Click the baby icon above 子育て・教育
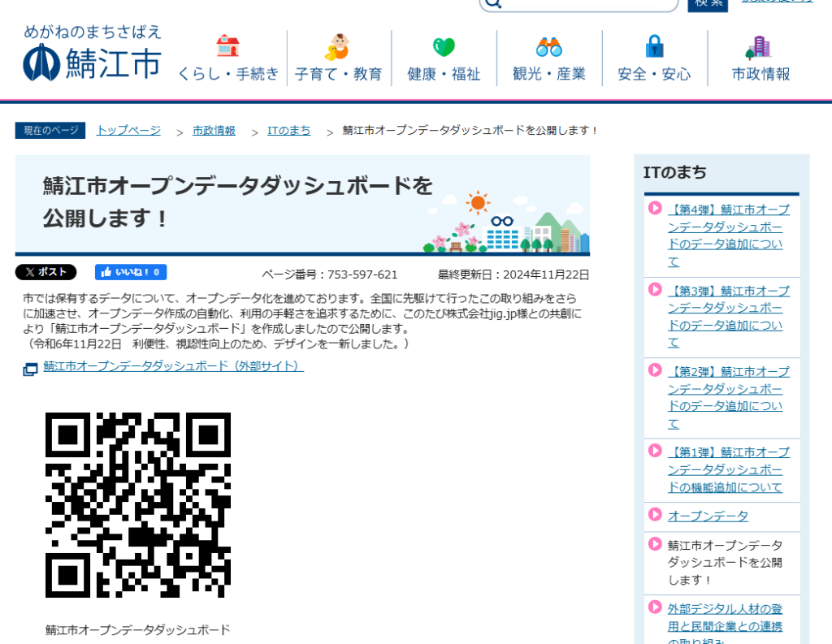This screenshot has width=832, height=644. pyautogui.click(x=337, y=47)
